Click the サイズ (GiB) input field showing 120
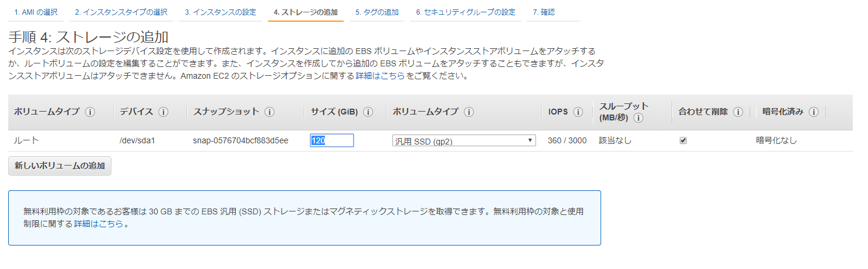This screenshot has height=269, width=868. tap(332, 141)
